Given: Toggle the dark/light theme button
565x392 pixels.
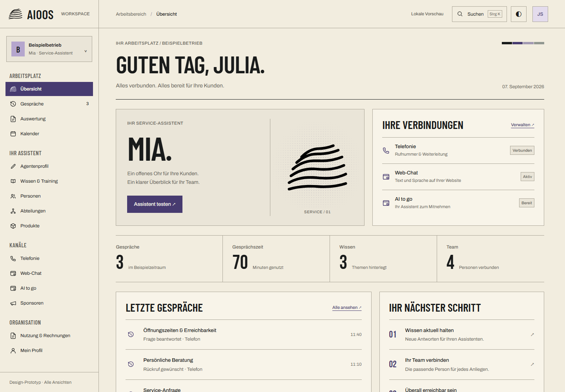Looking at the screenshot, I should click(519, 14).
